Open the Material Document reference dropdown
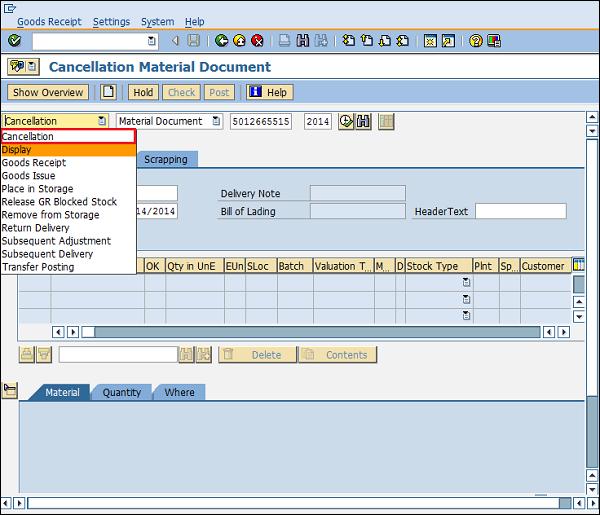Viewport: 600px width, 515px height. (x=224, y=121)
